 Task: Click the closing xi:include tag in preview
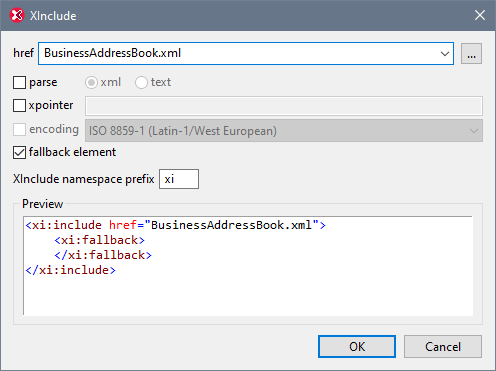pos(71,270)
